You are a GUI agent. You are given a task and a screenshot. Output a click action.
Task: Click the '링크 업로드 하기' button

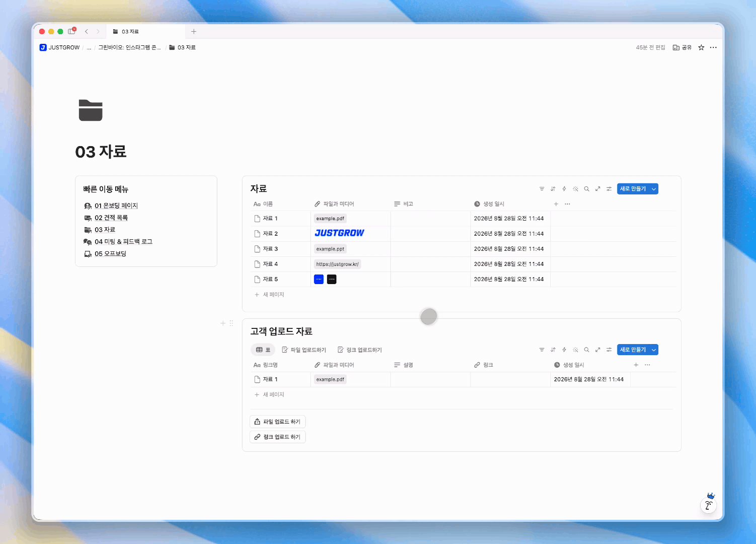click(x=278, y=437)
